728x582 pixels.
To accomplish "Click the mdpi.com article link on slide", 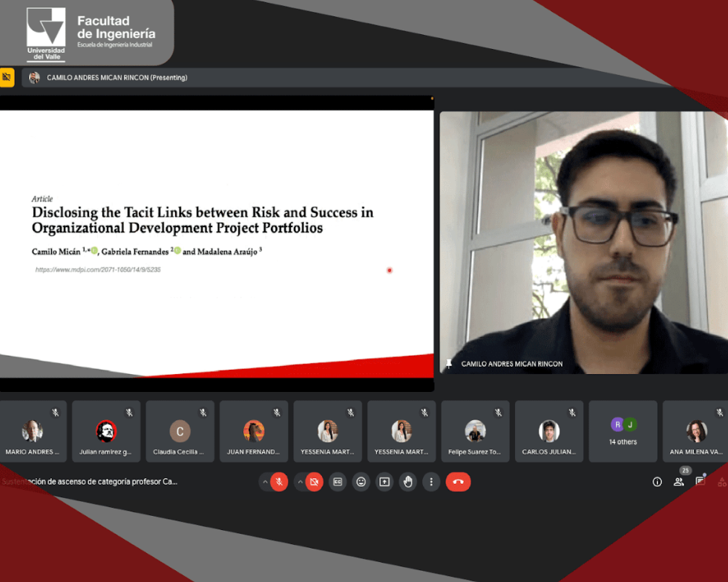I will tap(98, 269).
